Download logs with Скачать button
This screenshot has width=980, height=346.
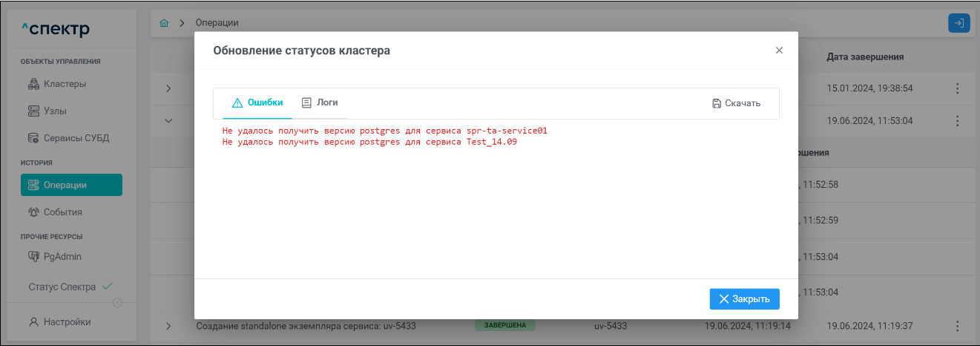pos(736,103)
